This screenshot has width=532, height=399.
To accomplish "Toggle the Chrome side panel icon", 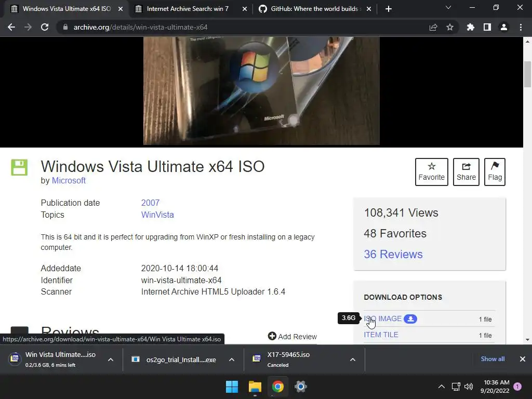I will (x=487, y=27).
